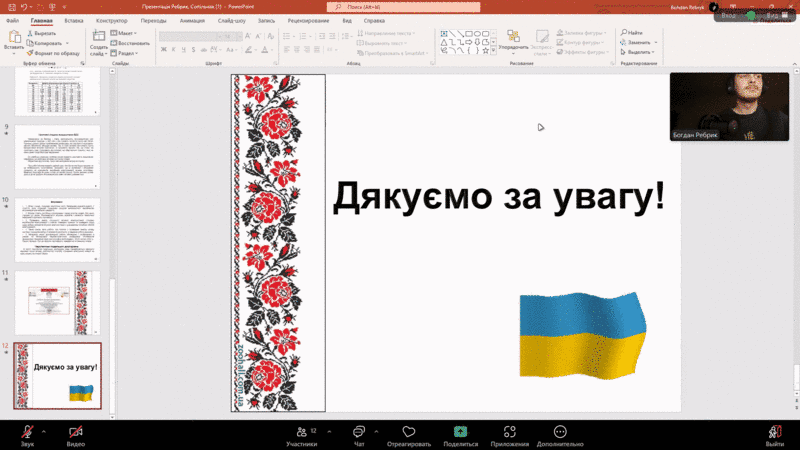Click Выйти to leave the meeting
Viewport: 800px width, 450px height.
click(x=774, y=436)
